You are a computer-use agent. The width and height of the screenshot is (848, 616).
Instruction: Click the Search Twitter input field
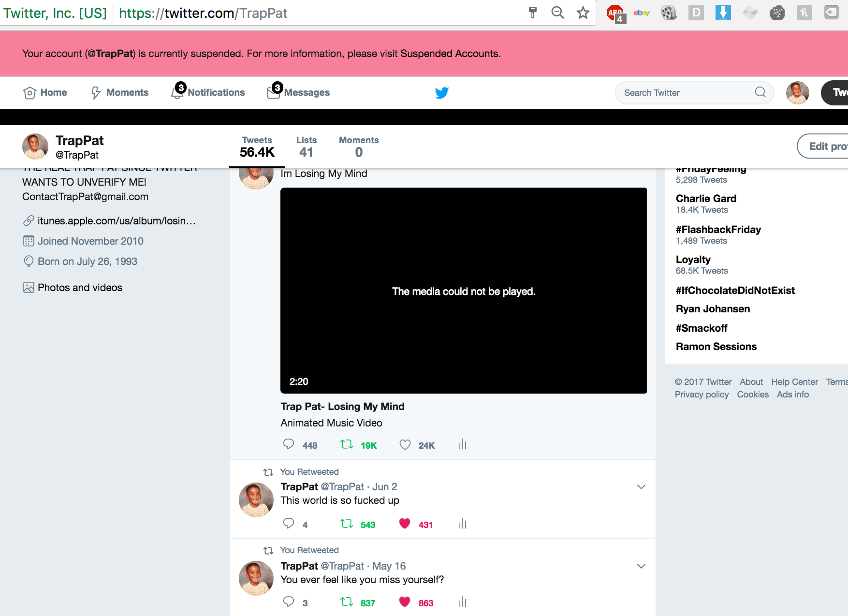(x=694, y=92)
